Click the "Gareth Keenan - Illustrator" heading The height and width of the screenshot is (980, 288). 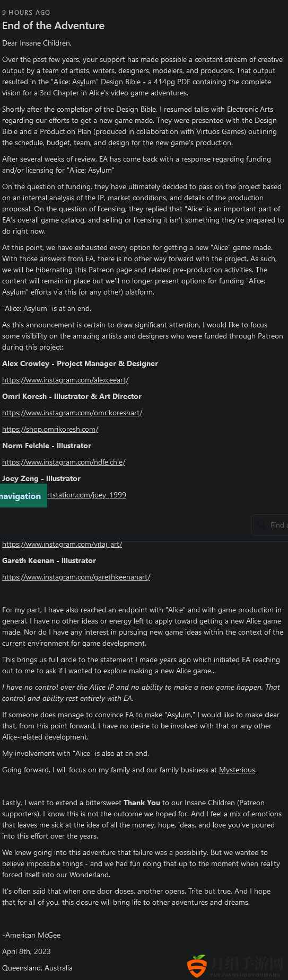pyautogui.click(x=49, y=560)
